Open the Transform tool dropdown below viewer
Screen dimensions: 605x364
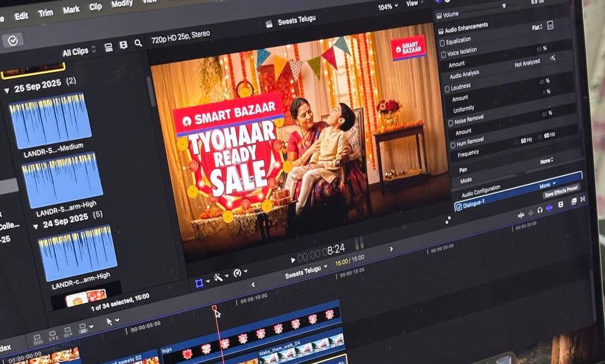pyautogui.click(x=200, y=283)
